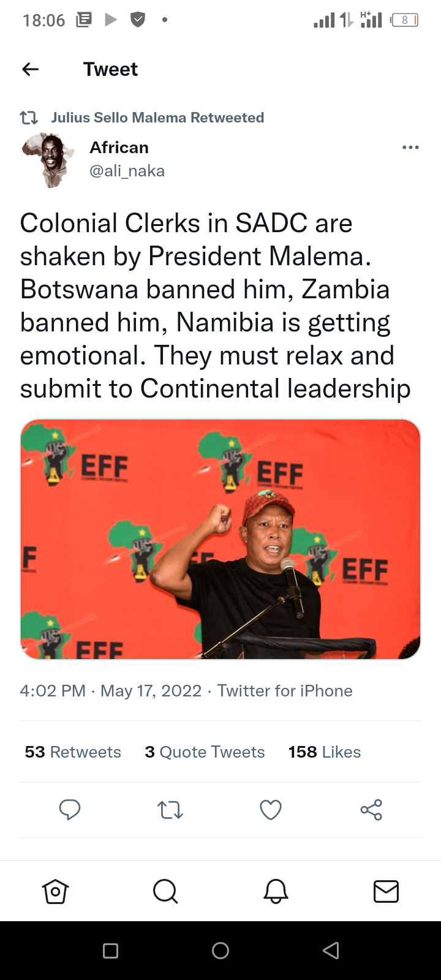The image size is (441, 980).
Task: Tap the Android recent apps square button
Action: click(110, 951)
